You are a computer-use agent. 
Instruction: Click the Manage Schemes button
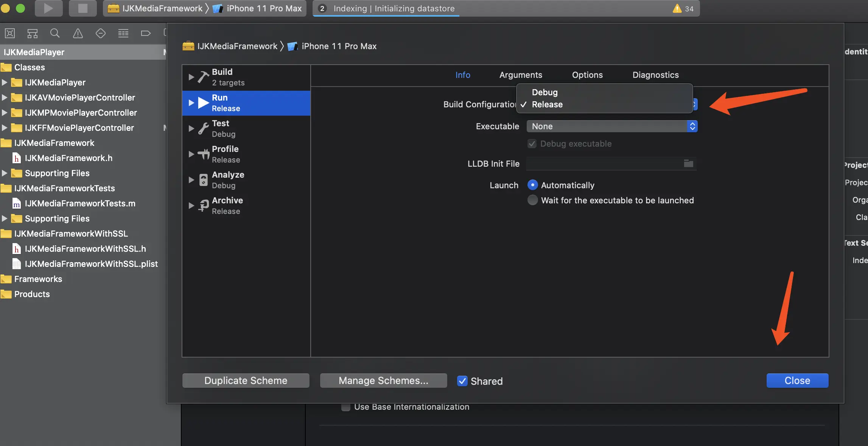383,381
